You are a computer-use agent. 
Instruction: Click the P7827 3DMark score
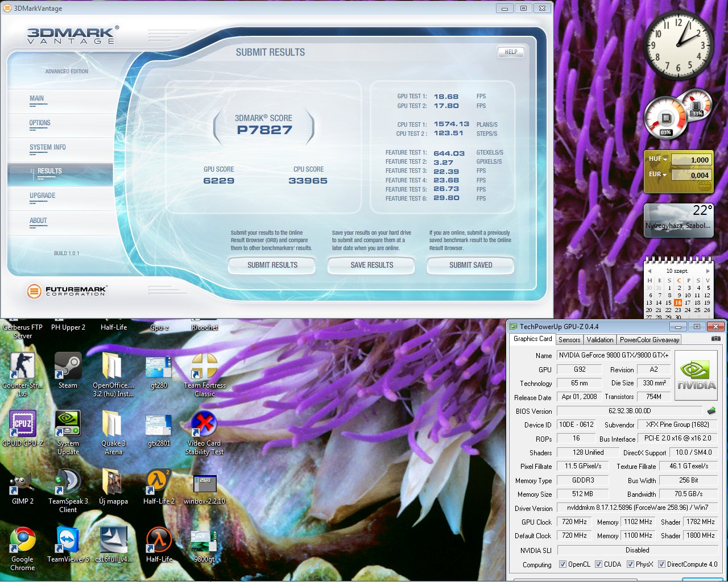coord(264,130)
